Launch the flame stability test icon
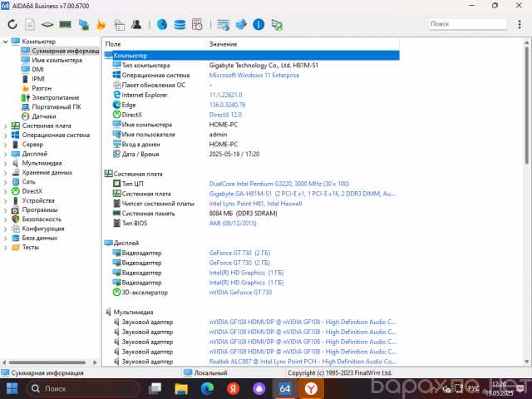The height and width of the screenshot is (399, 532). pos(101,25)
